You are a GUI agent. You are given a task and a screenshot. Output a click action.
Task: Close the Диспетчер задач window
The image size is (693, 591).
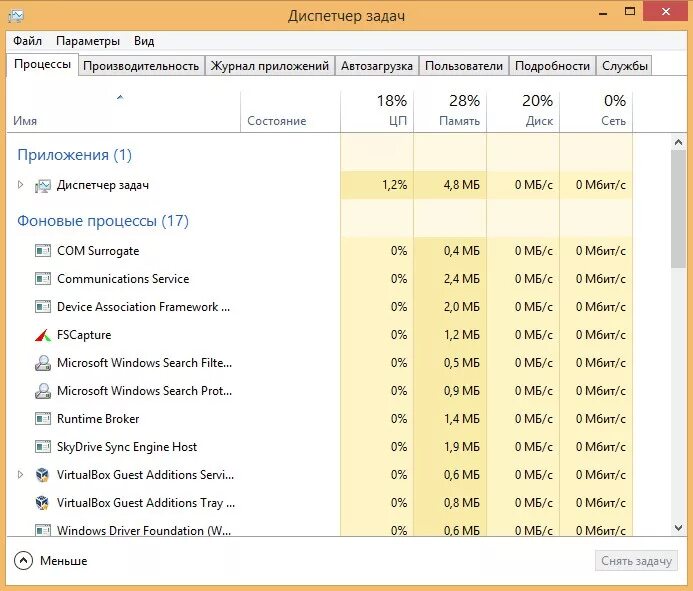point(666,11)
